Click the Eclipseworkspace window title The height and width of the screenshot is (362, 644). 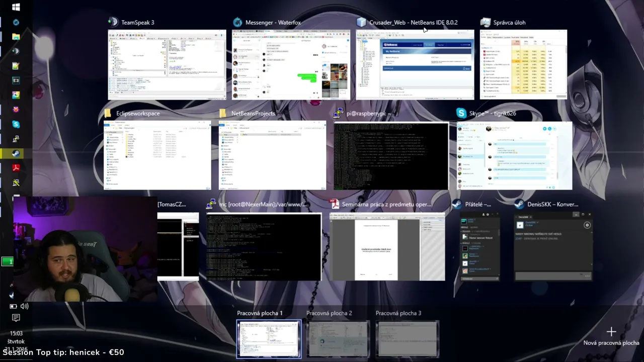coord(138,113)
